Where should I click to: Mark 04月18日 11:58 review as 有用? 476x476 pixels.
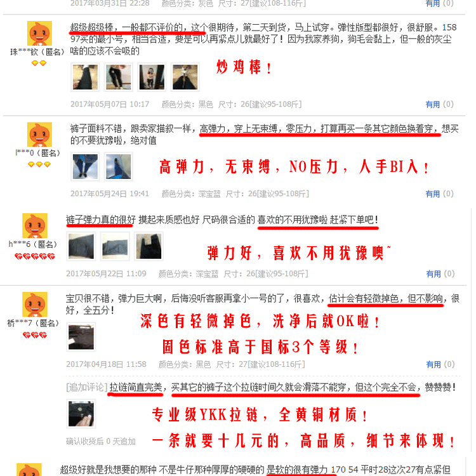(x=433, y=364)
